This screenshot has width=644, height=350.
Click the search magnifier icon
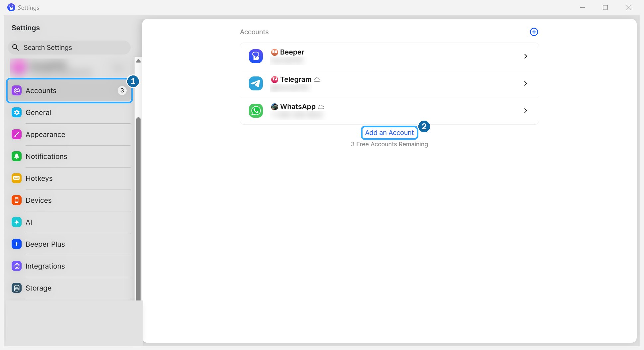(x=15, y=48)
